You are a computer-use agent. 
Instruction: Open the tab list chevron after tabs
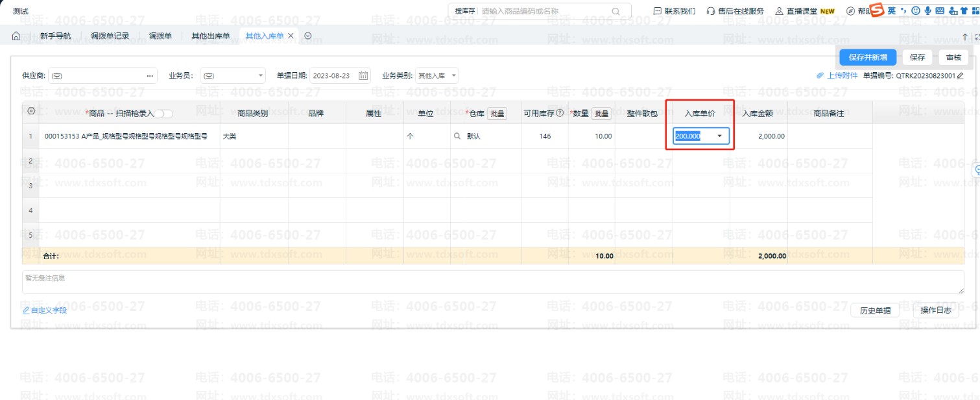tap(308, 36)
